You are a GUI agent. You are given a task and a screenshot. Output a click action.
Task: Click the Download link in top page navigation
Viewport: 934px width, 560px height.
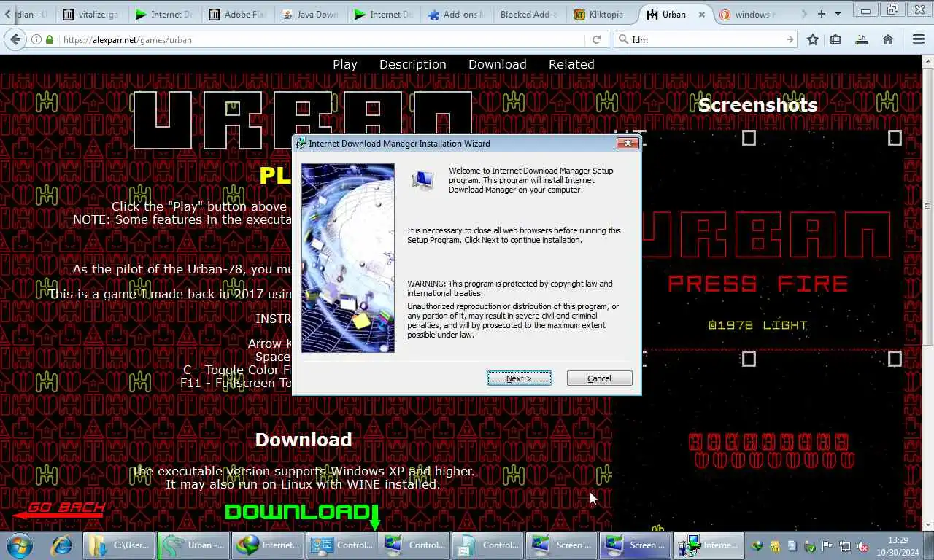pyautogui.click(x=497, y=64)
